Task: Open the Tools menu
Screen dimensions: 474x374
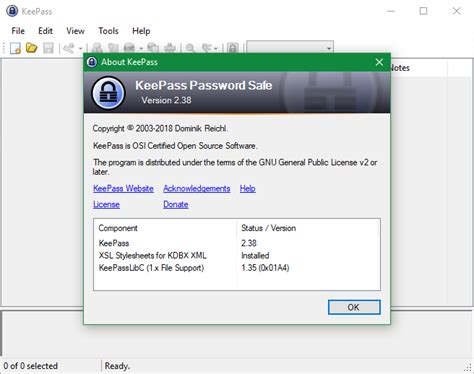Action: (x=108, y=31)
